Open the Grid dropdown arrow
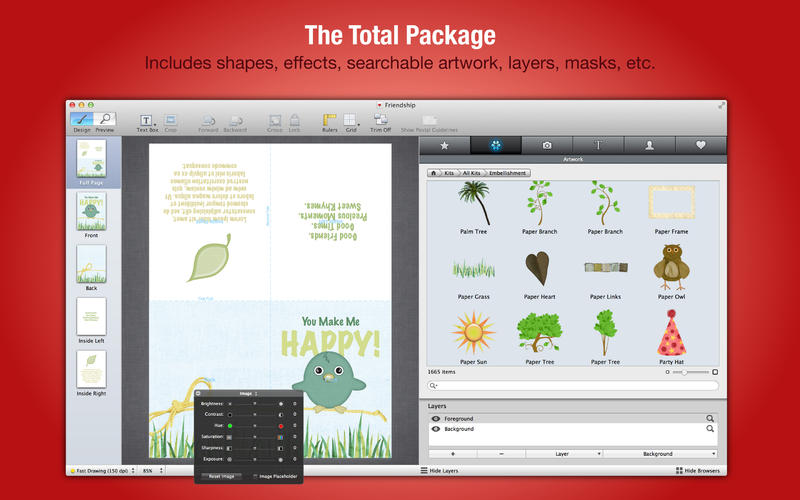This screenshot has width=800, height=500. point(359,124)
